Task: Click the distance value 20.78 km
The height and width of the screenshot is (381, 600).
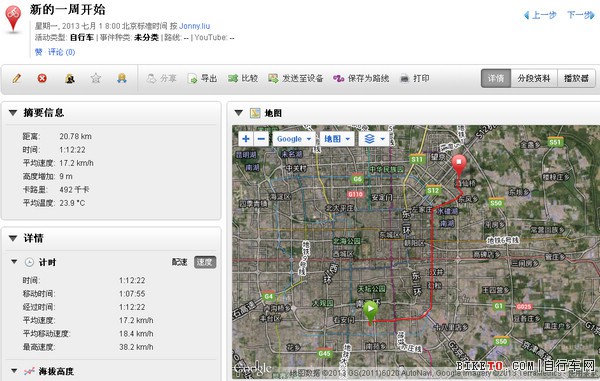Action: click(x=75, y=136)
